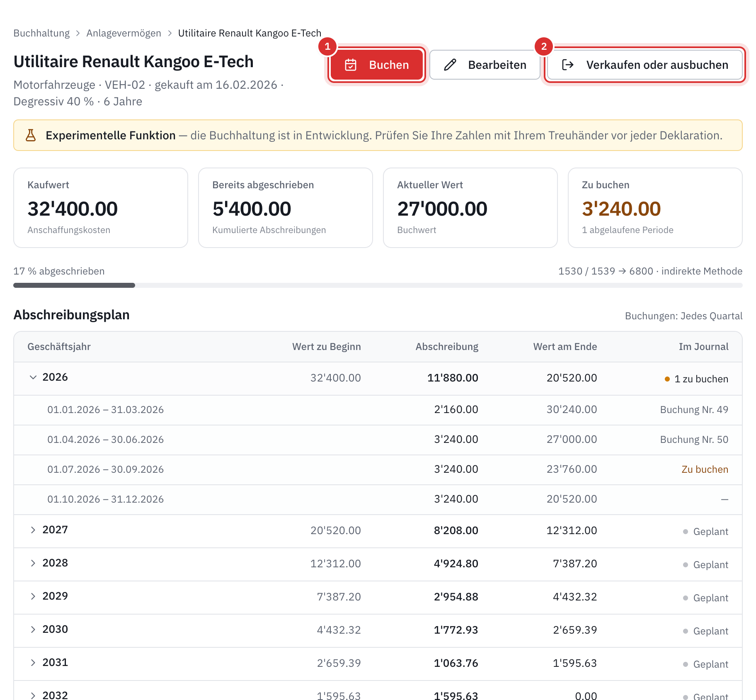Open journal entry Buchung Nr. 50

[694, 440]
